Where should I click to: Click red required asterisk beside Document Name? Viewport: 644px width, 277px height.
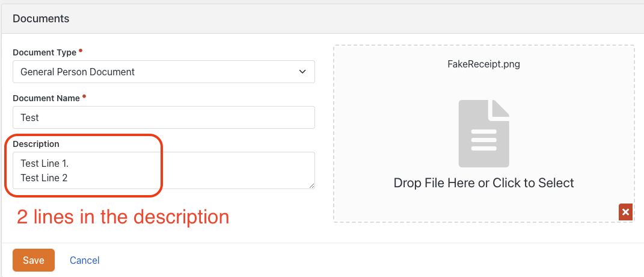point(84,96)
